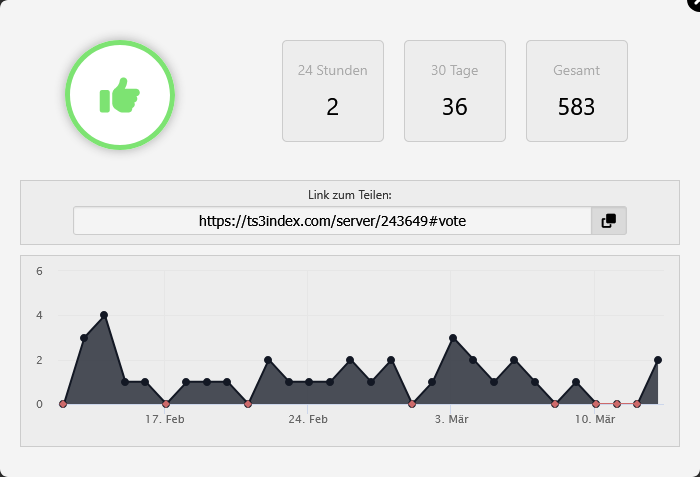Click the '24. Feb' axis label
700x477 pixels.
(308, 419)
